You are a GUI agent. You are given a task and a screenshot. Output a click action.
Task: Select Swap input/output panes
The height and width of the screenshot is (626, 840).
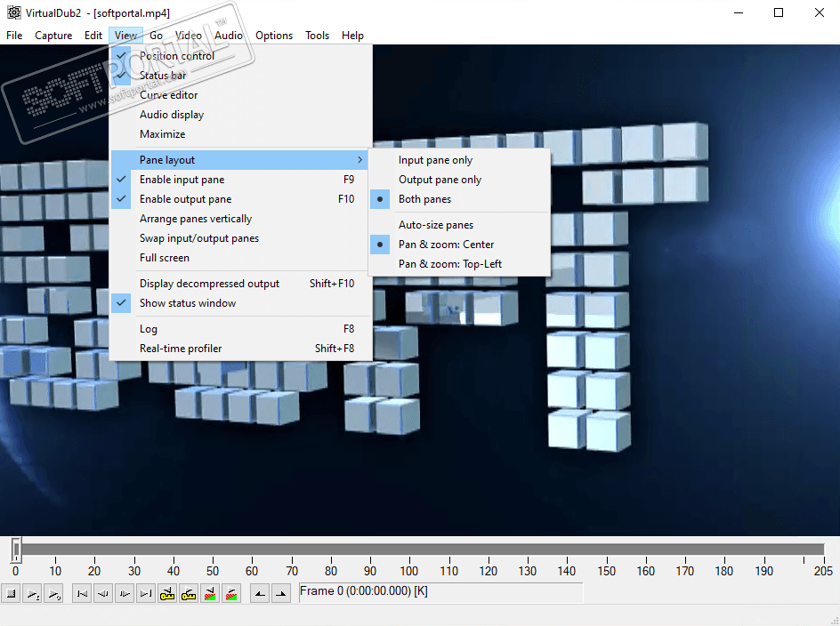240,238
